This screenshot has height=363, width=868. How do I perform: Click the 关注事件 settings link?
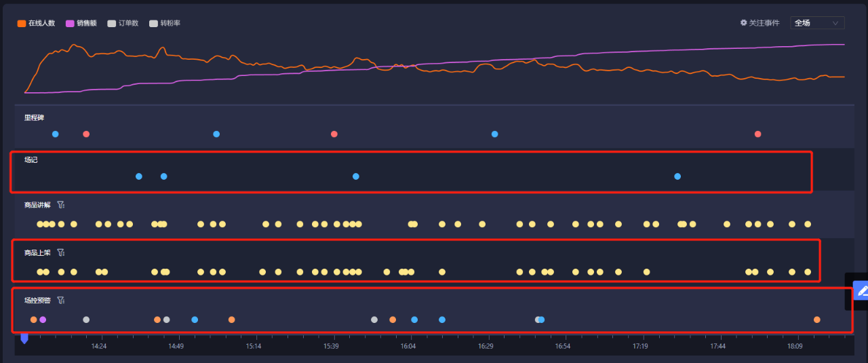(764, 23)
